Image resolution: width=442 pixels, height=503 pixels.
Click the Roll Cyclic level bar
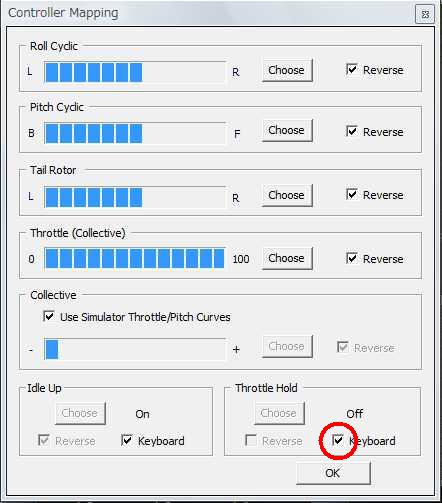tap(135, 72)
